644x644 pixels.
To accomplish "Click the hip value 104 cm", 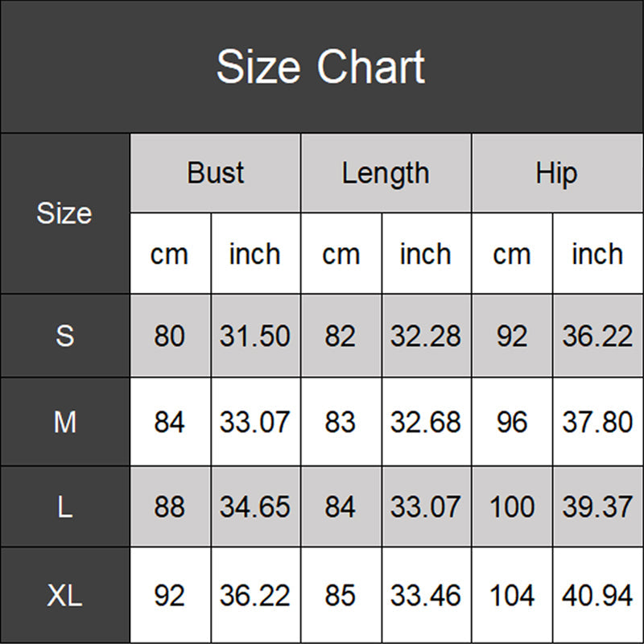I will 511,596.
